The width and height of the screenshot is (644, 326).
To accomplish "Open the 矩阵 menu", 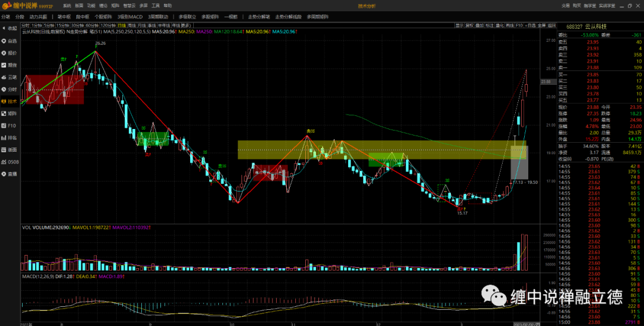I will click(116, 6).
